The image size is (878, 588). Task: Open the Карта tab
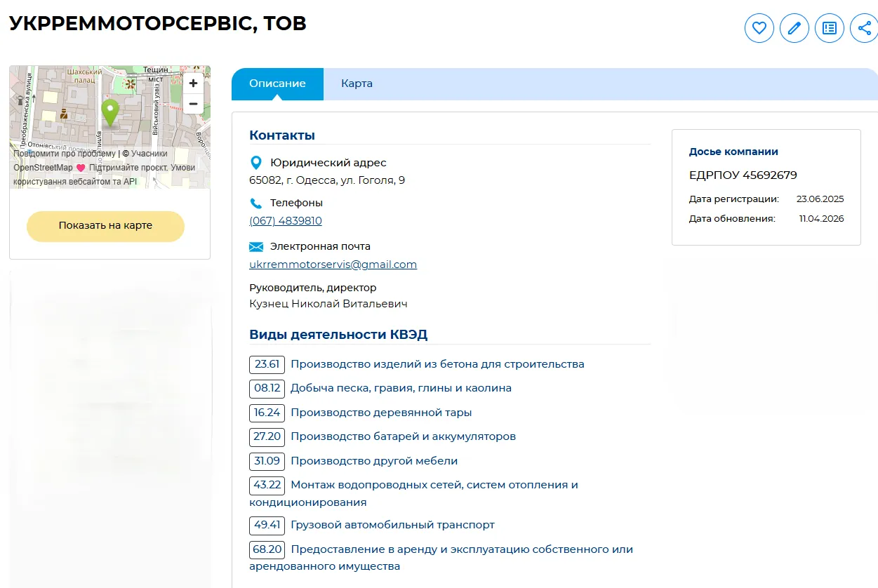tap(357, 83)
